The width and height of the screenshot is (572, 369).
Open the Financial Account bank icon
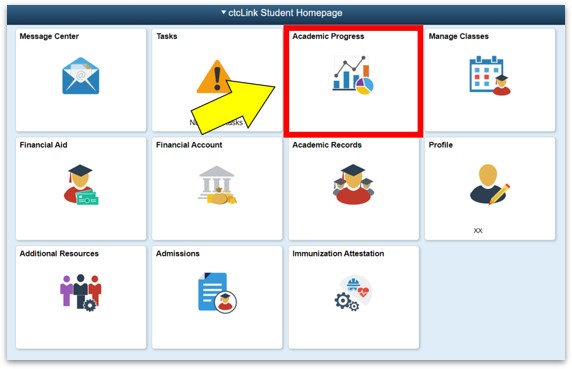[217, 185]
